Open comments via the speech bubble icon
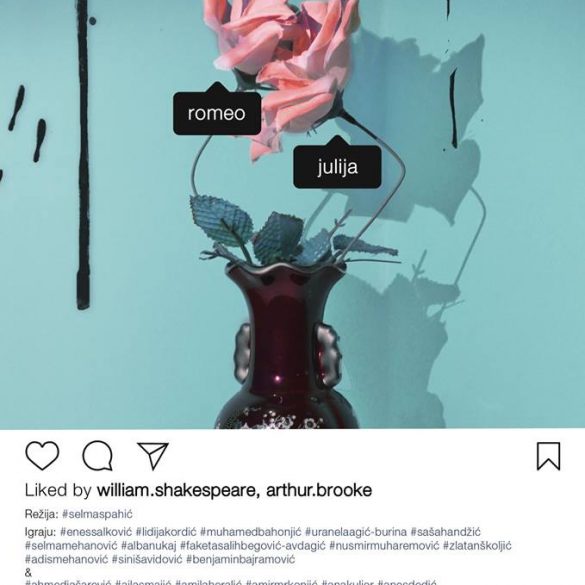 pos(97,456)
